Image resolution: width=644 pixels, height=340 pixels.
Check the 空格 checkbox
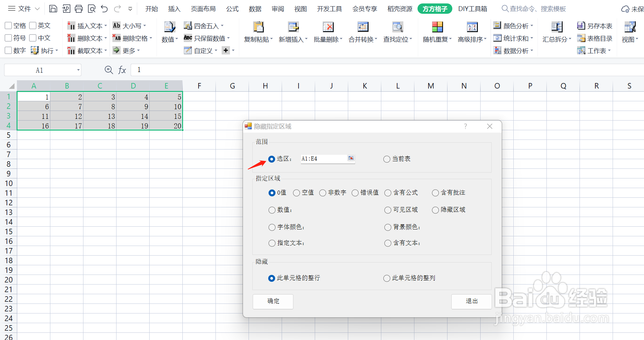click(x=8, y=25)
